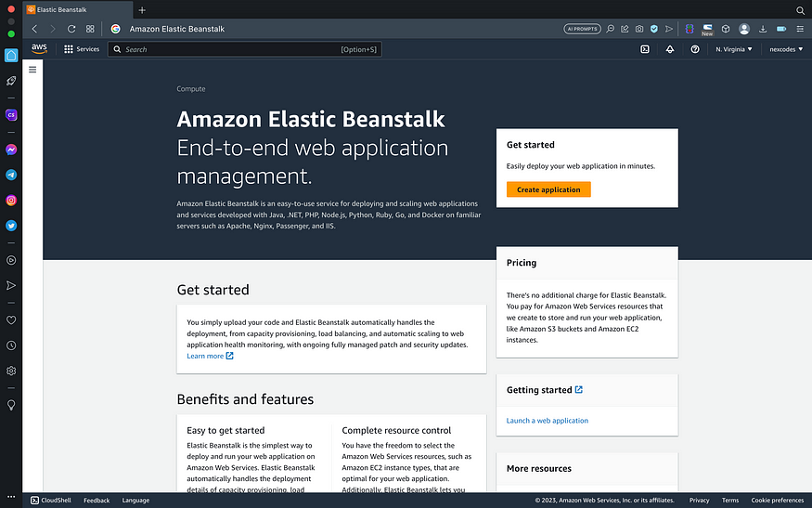Screen dimensions: 812x508
Task: Click the Google icon in address bar
Action: [x=115, y=29]
